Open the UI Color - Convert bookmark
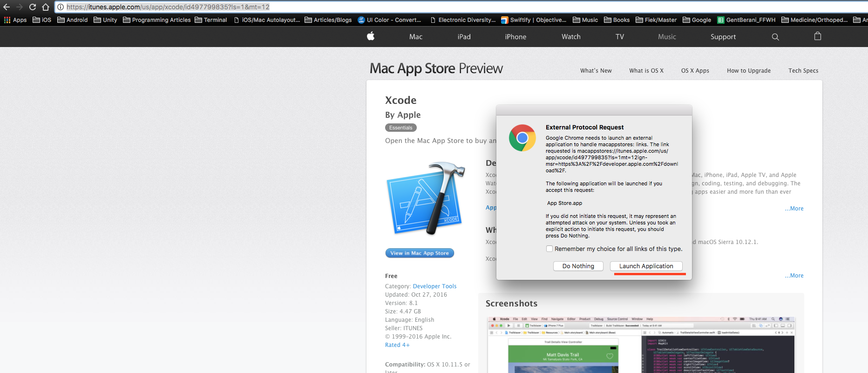Screen dimensions: 868x373 pyautogui.click(x=389, y=20)
